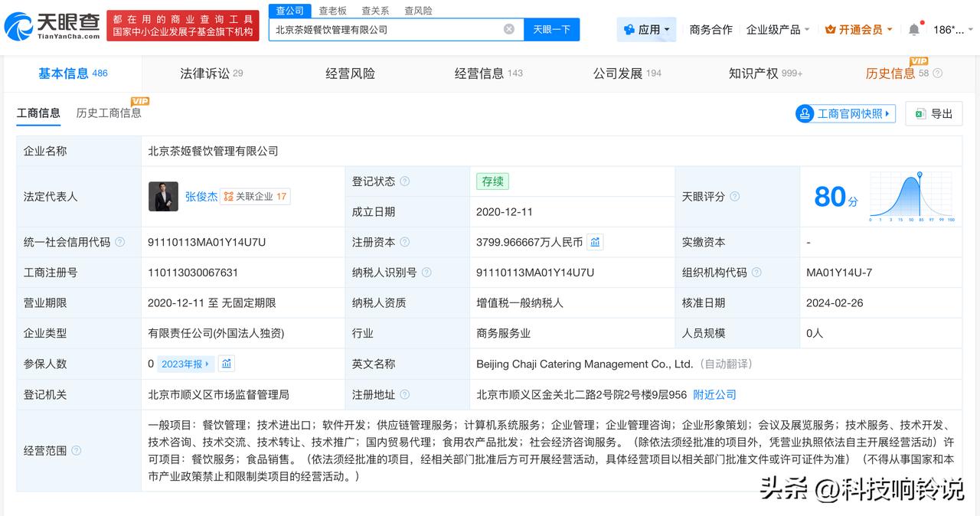The height and width of the screenshot is (516, 980).
Task: Click the 导出 export icon button
Action: pos(933,113)
